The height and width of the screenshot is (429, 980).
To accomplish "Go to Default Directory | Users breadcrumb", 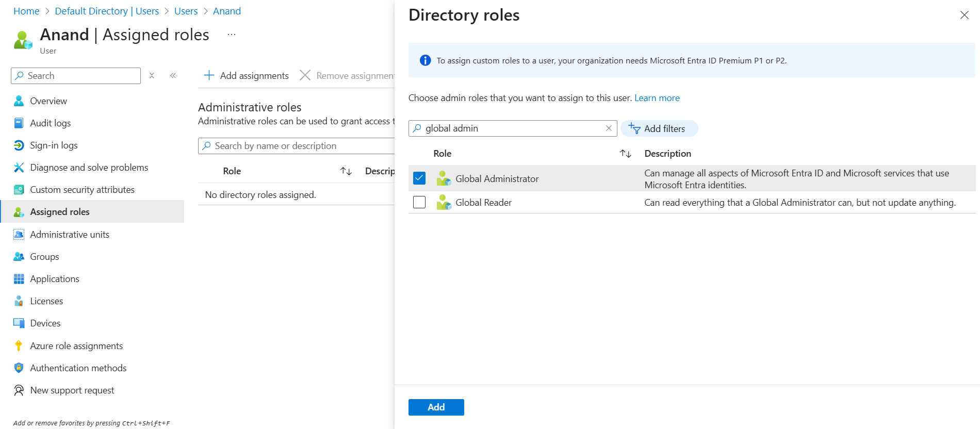I will pyautogui.click(x=107, y=11).
